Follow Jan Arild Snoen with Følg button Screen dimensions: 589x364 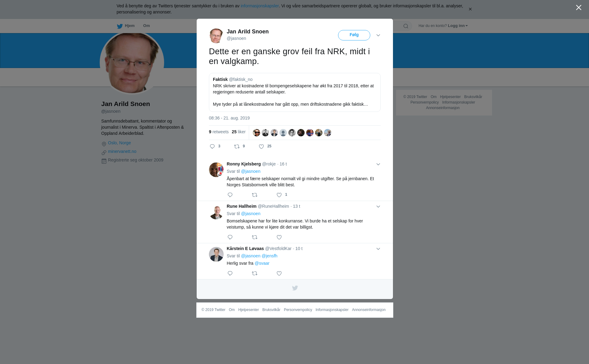click(x=354, y=35)
